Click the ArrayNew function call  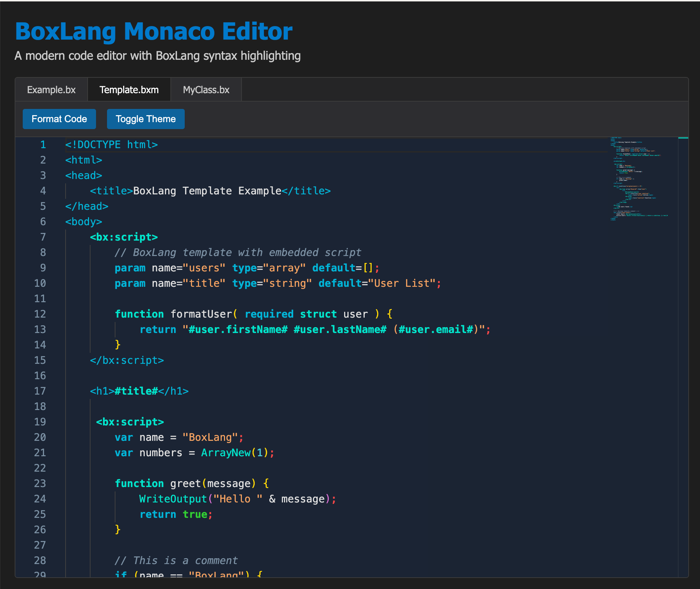(226, 453)
